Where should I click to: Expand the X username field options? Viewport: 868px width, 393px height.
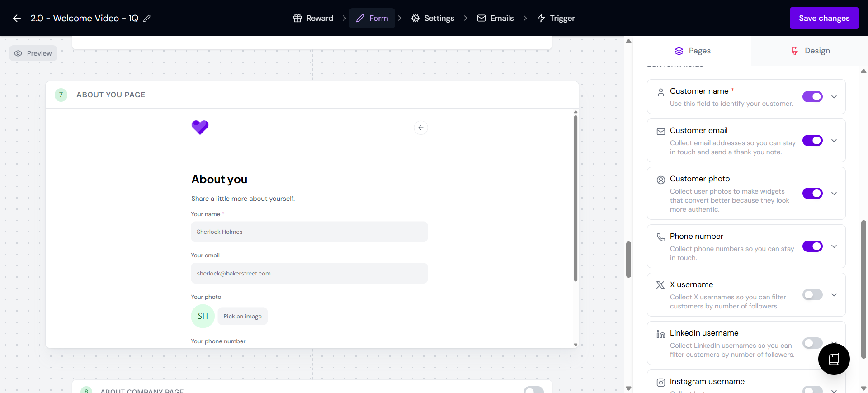click(x=834, y=295)
